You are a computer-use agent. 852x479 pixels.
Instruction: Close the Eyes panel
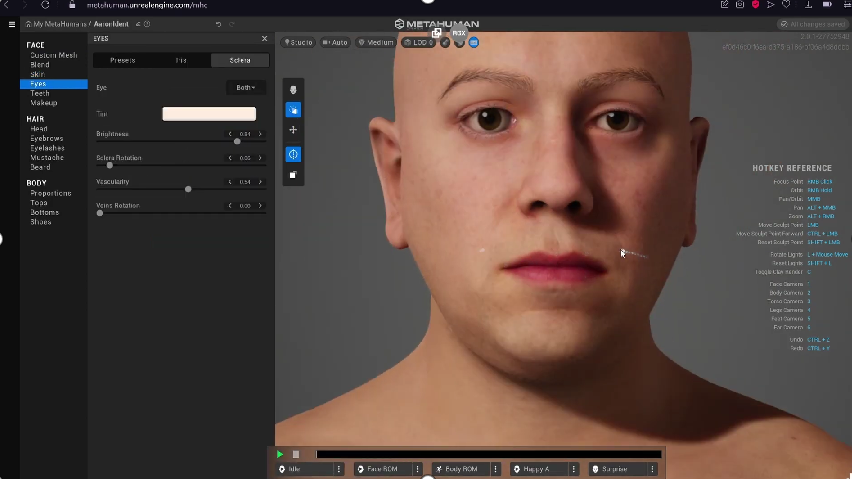coord(264,39)
